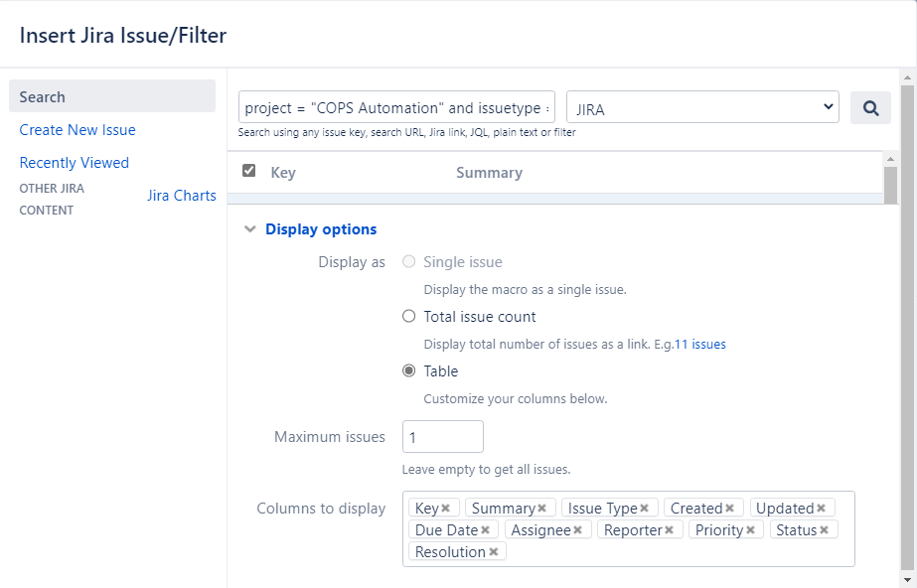
Task: Open the JIRA server dropdown
Action: (x=702, y=108)
